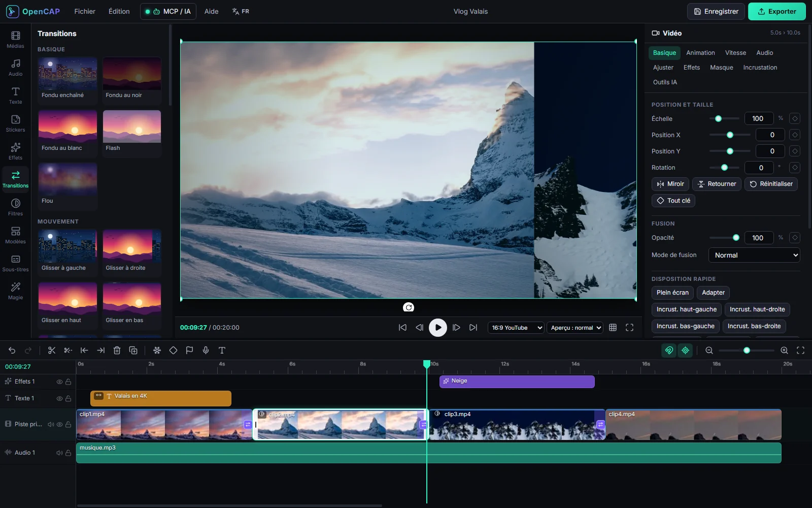812x508 pixels.
Task: Switch to the Animation tab
Action: pyautogui.click(x=700, y=53)
